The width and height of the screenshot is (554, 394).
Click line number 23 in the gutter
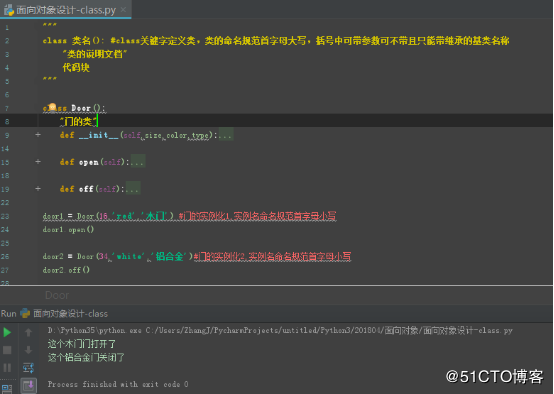(x=5, y=216)
